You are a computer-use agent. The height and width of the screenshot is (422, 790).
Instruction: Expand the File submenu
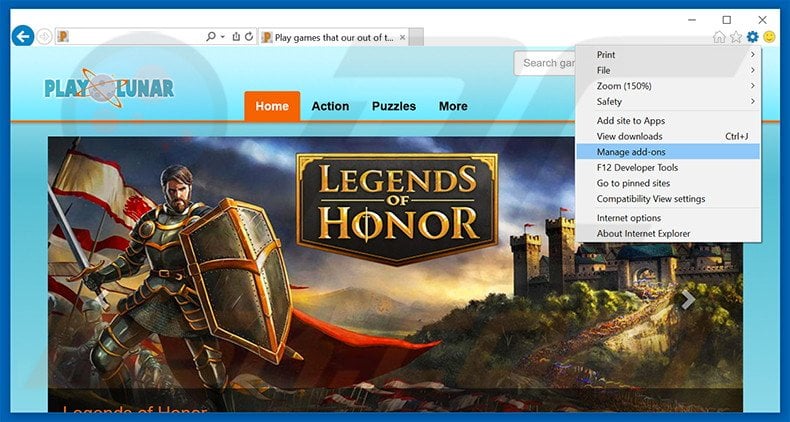click(x=668, y=70)
